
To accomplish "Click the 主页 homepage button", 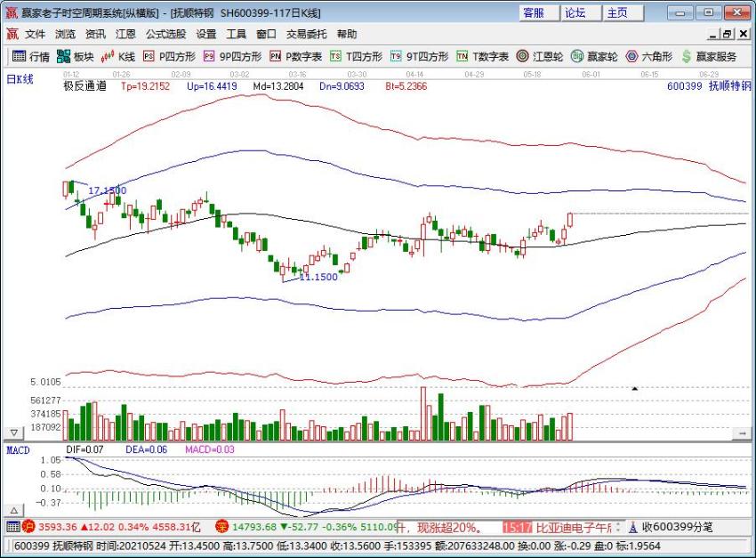I will pos(623,12).
